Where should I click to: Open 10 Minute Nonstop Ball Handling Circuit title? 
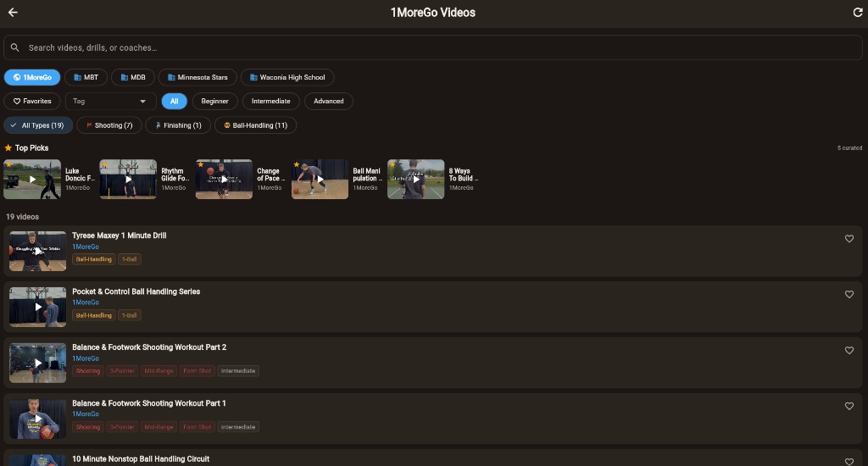pyautogui.click(x=141, y=459)
